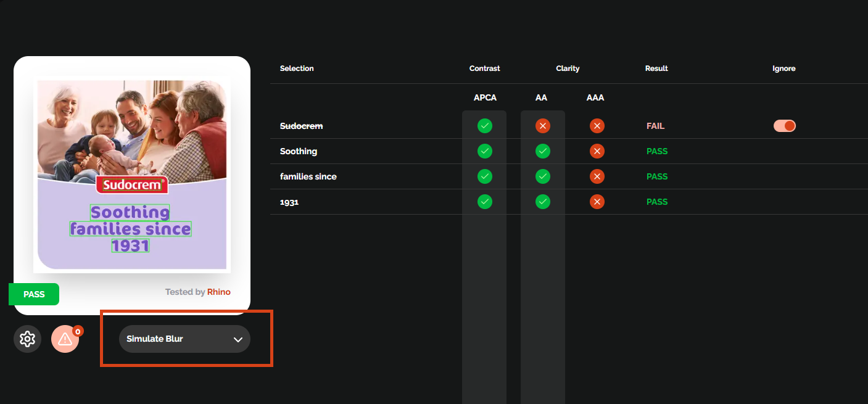Select the Soothing row label

tap(299, 151)
